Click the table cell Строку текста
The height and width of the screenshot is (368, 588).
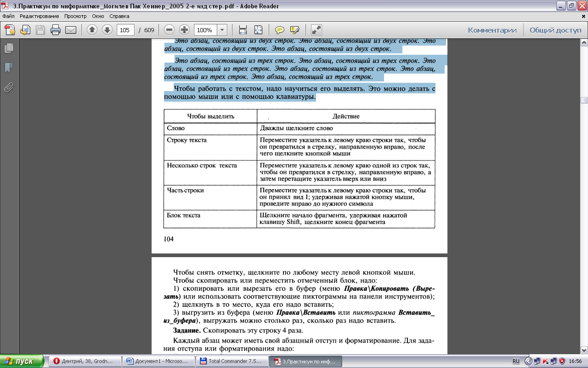point(210,147)
